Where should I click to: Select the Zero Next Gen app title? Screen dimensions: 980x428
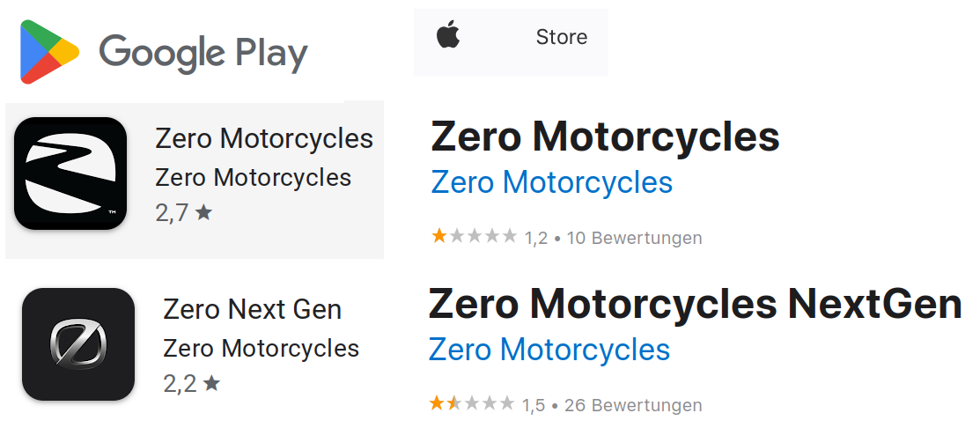[x=252, y=310]
